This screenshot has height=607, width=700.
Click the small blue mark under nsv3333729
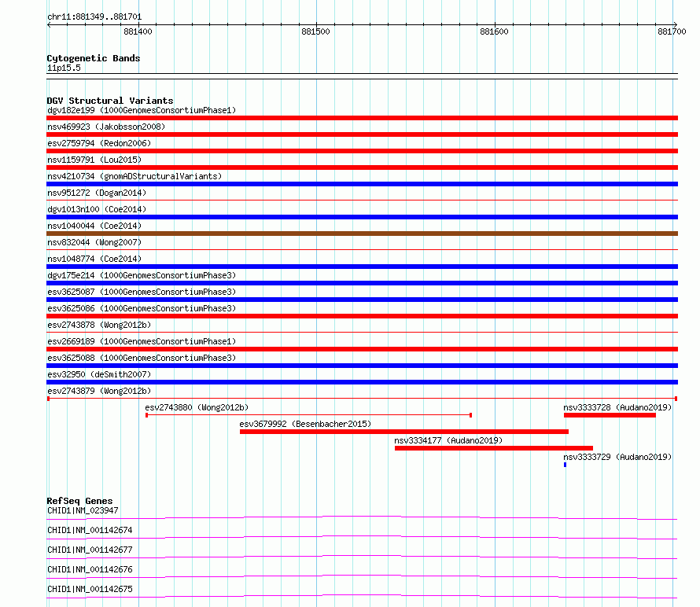click(566, 465)
